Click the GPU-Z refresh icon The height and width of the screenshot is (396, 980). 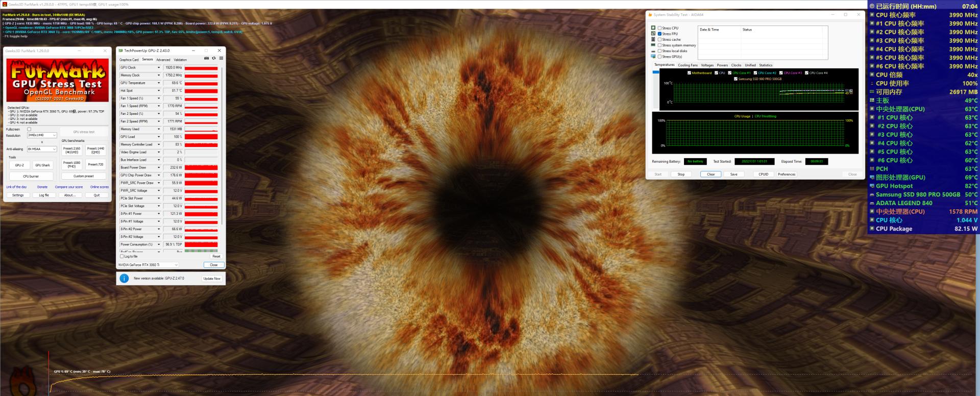(x=214, y=58)
